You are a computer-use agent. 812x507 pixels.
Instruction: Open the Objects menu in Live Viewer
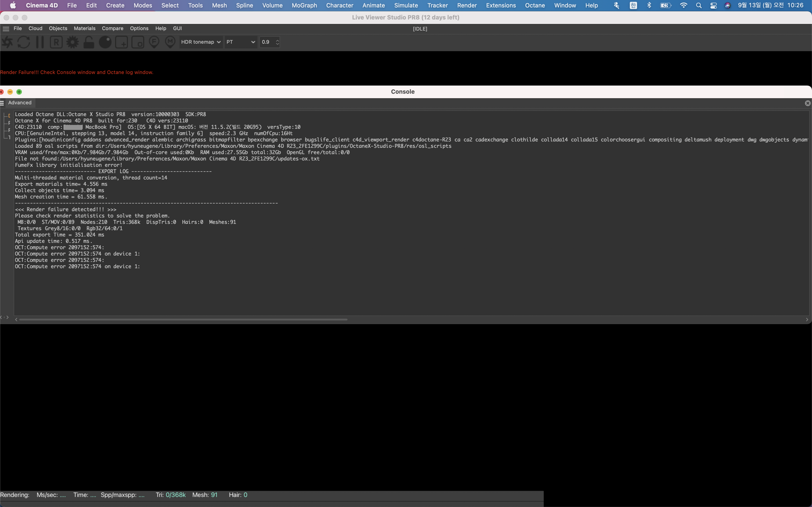(x=58, y=28)
